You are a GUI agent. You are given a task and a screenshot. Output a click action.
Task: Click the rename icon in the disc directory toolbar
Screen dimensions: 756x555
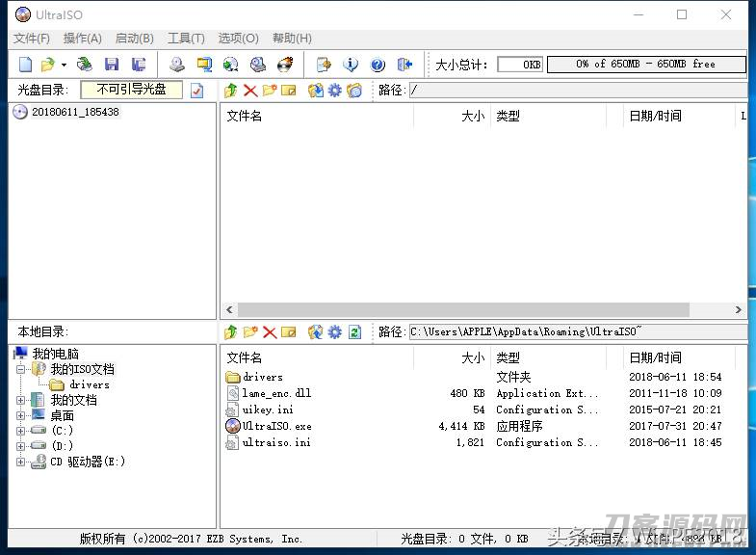288,91
